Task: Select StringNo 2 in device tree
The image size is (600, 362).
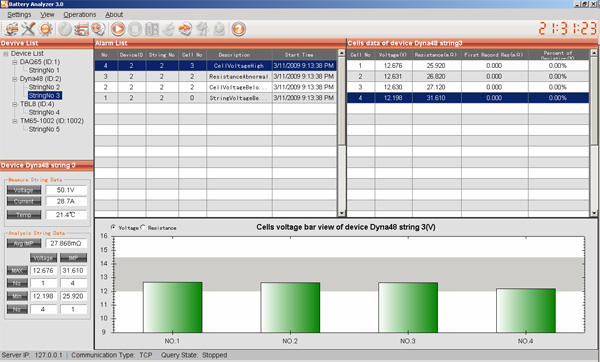Action: point(44,87)
